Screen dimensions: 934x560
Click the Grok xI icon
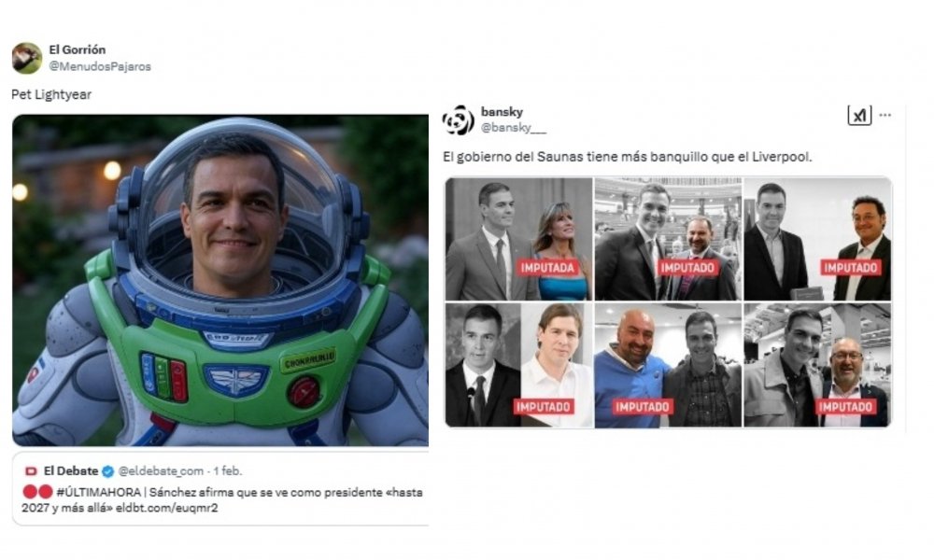859,115
